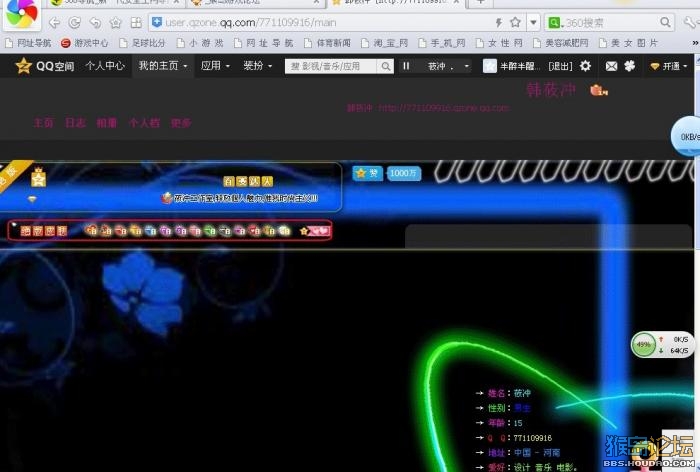Image resolution: width=700 pixels, height=472 pixels.
Task: Open the 主页 tab of the space
Action: pyautogui.click(x=43, y=123)
